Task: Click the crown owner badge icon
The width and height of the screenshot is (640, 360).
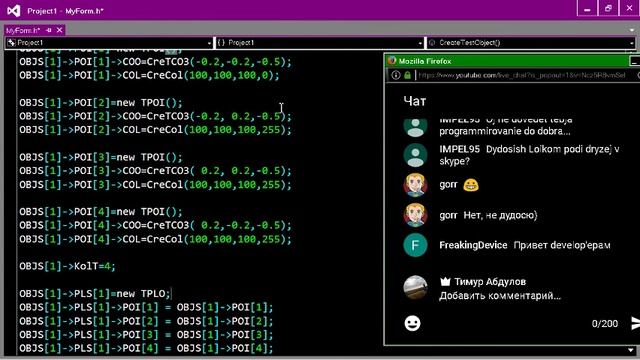Action: [x=445, y=281]
